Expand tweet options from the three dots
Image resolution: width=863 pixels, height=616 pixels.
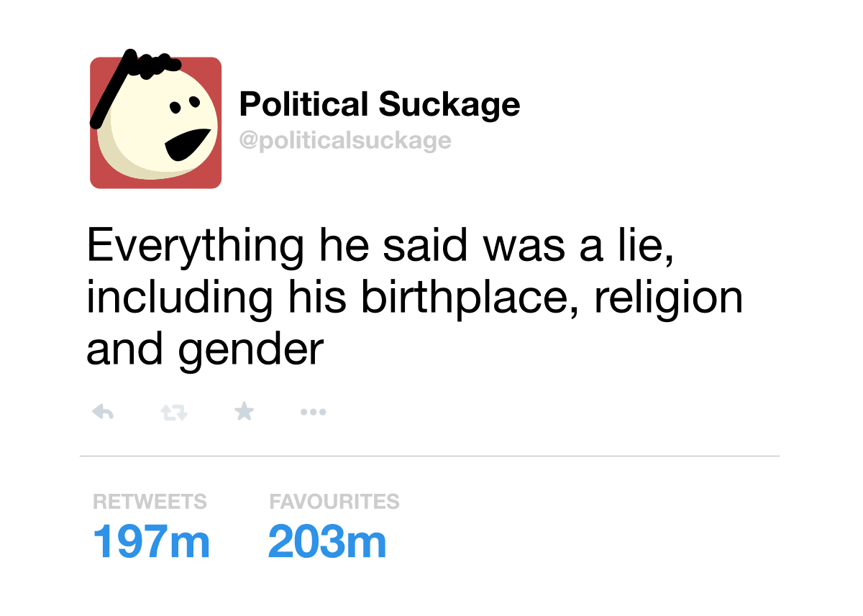314,411
